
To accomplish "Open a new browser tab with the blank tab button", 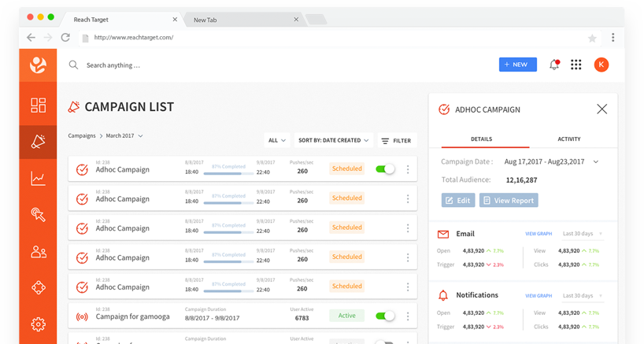I will point(316,20).
